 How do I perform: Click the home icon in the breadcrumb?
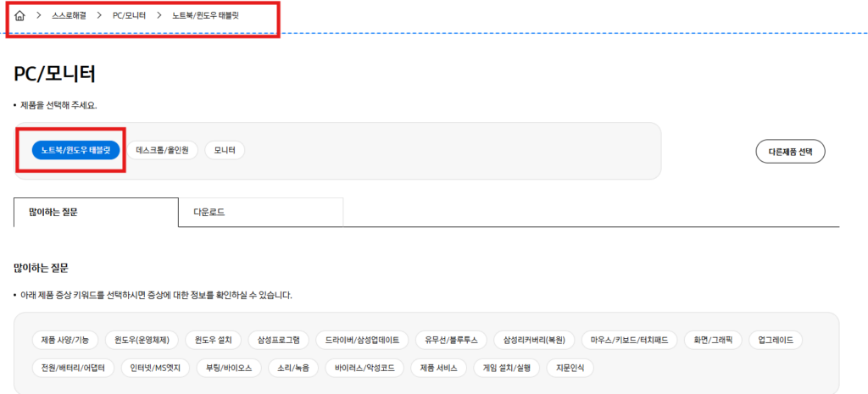point(20,16)
